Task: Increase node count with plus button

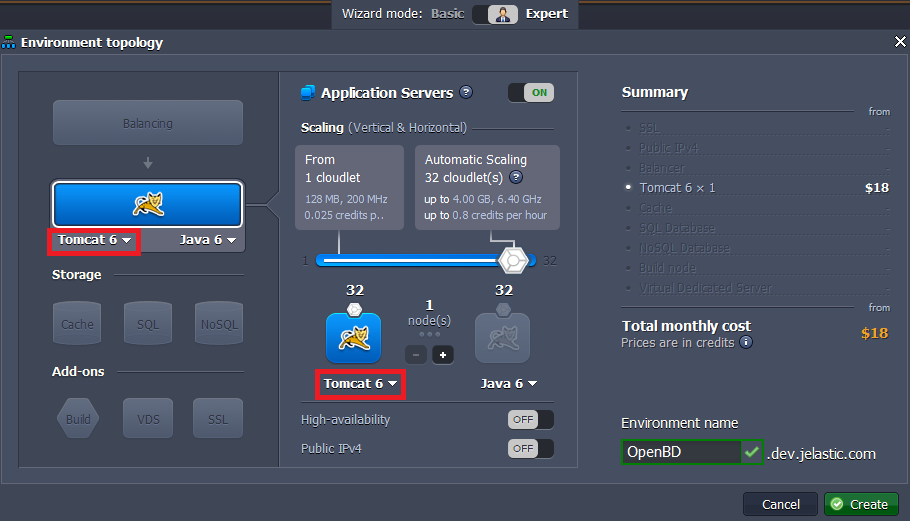Action: 443,355
